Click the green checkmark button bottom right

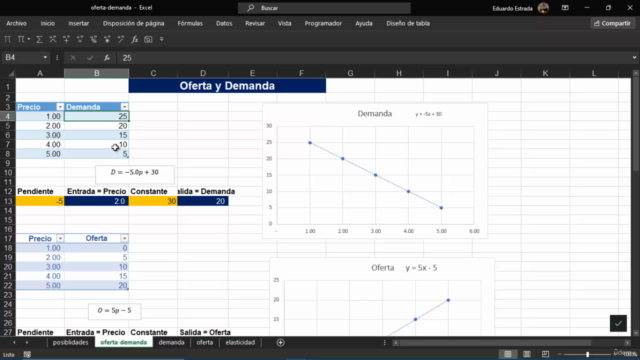(x=618, y=323)
